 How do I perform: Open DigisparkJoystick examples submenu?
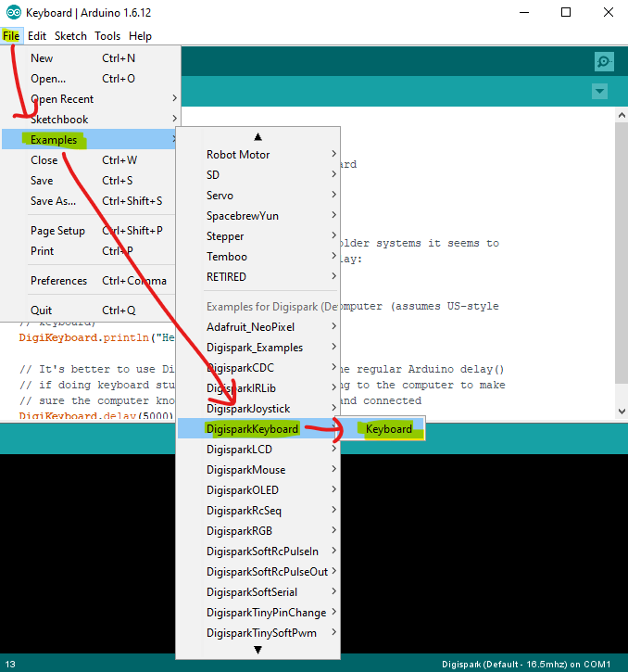[x=258, y=409]
